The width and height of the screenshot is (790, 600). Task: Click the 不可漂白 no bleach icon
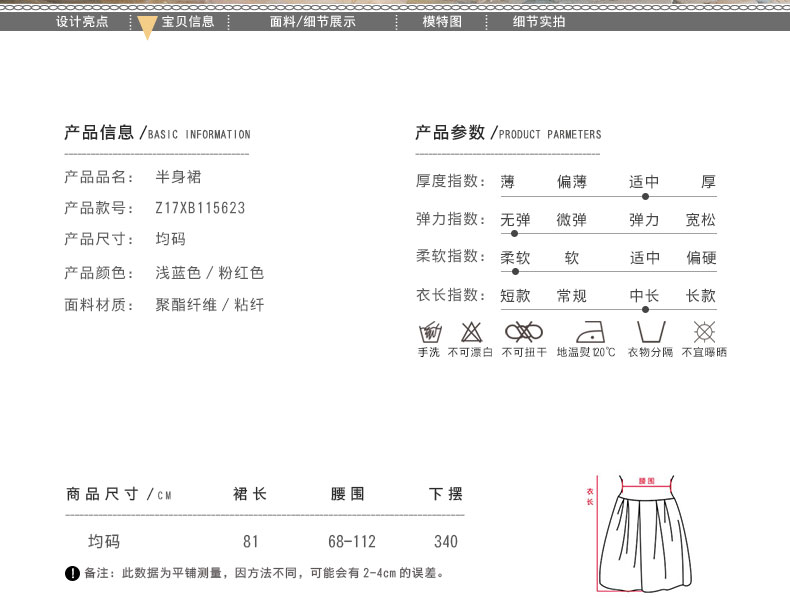(472, 332)
